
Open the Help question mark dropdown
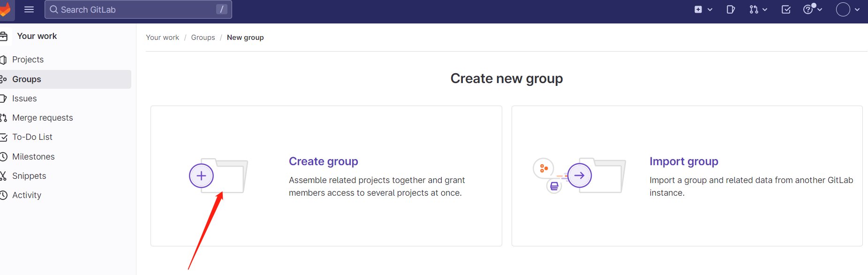pos(812,9)
